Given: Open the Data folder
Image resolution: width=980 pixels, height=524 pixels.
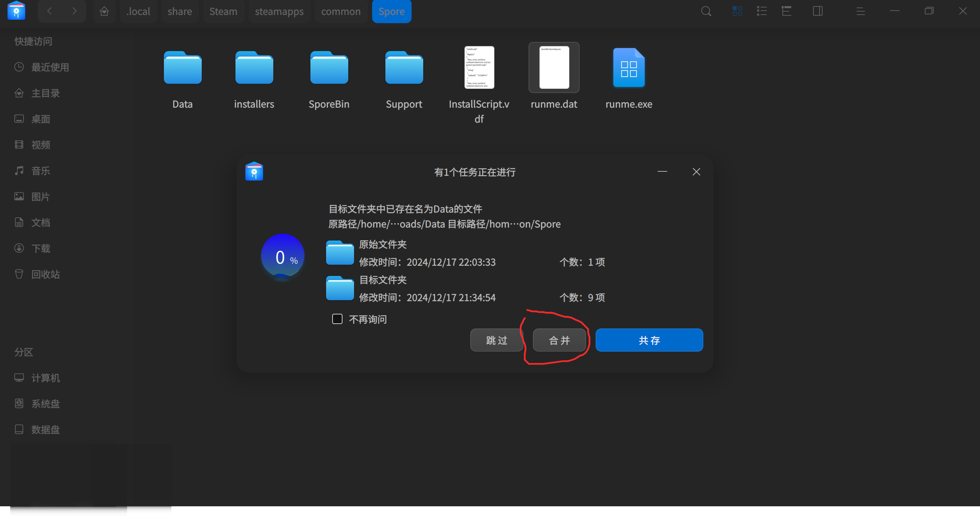Looking at the screenshot, I should point(183,67).
